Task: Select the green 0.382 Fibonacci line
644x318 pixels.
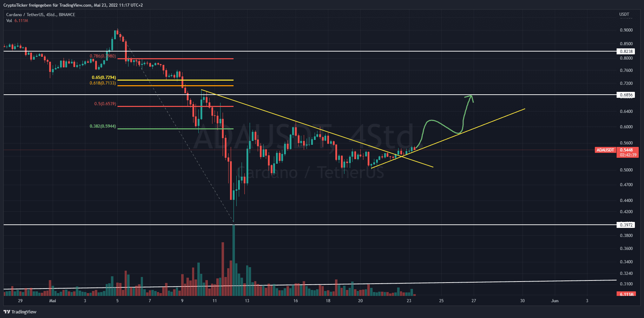Action: point(175,129)
